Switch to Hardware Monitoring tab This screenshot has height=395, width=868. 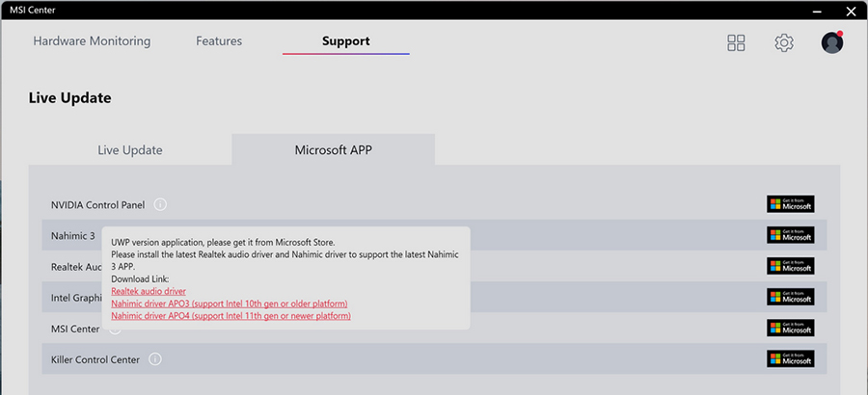point(92,40)
